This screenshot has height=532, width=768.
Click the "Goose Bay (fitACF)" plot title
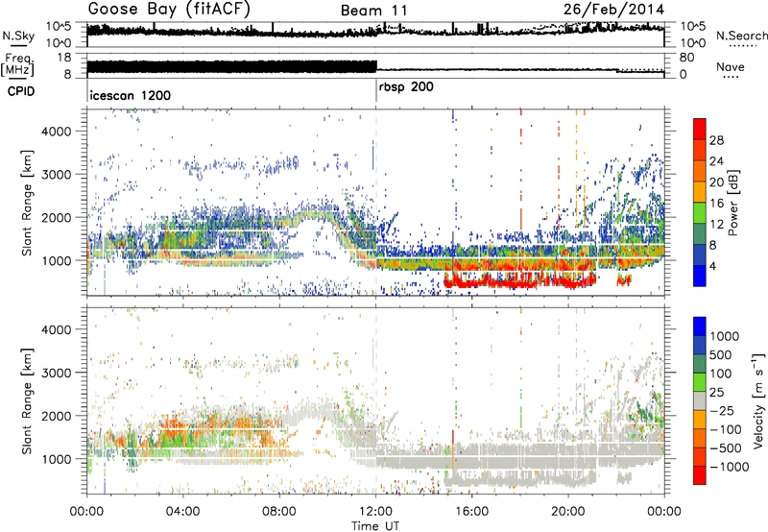(169, 10)
